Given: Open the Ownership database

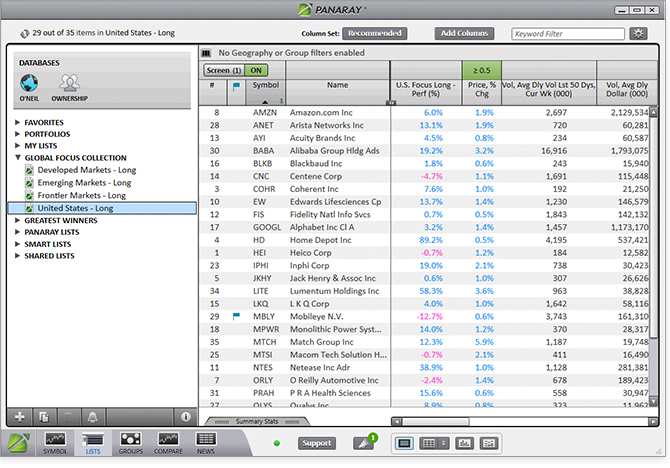Looking at the screenshot, I should 69,85.
